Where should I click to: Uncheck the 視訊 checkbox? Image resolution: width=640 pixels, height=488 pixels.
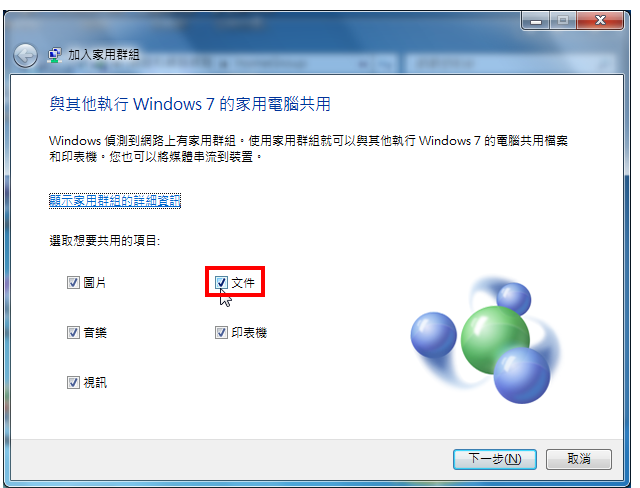click(73, 382)
